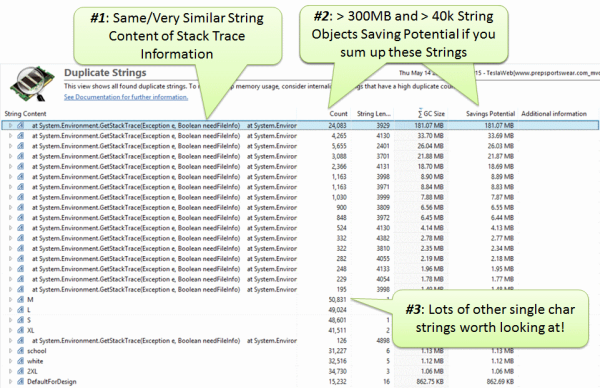This screenshot has width=600, height=388.
Task: Click the Additional information column header
Action: pos(554,114)
